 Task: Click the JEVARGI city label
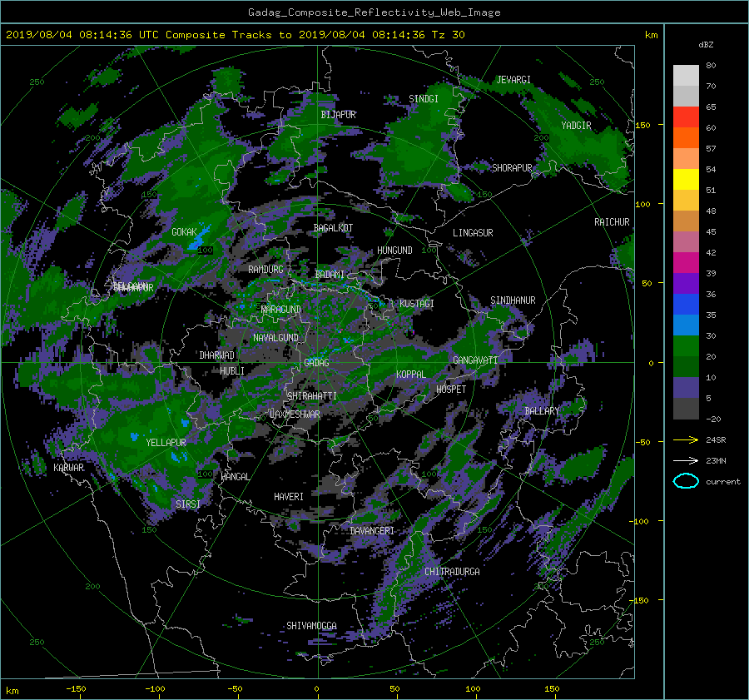[513, 79]
